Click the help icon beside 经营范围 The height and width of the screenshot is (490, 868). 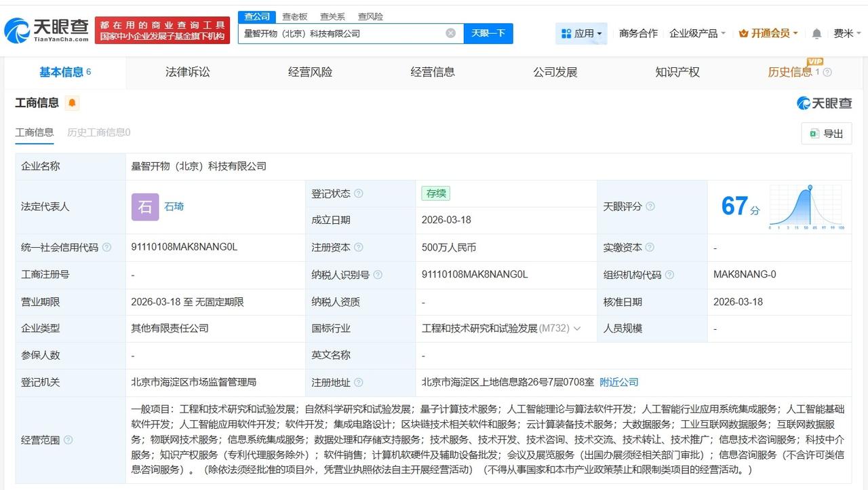click(67, 440)
